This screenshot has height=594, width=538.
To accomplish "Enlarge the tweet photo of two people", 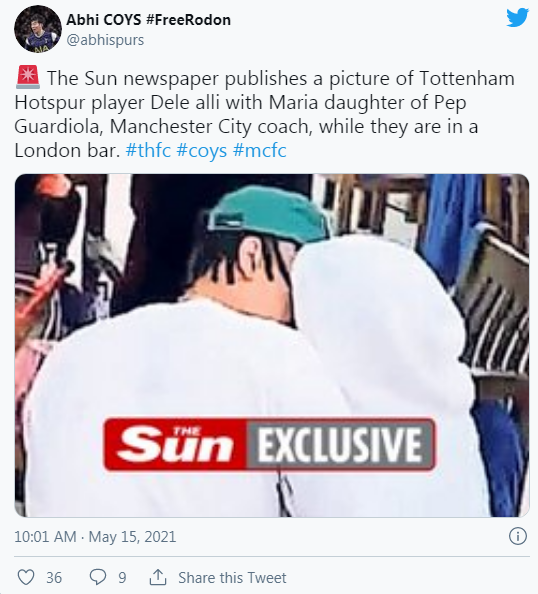I will pyautogui.click(x=272, y=345).
